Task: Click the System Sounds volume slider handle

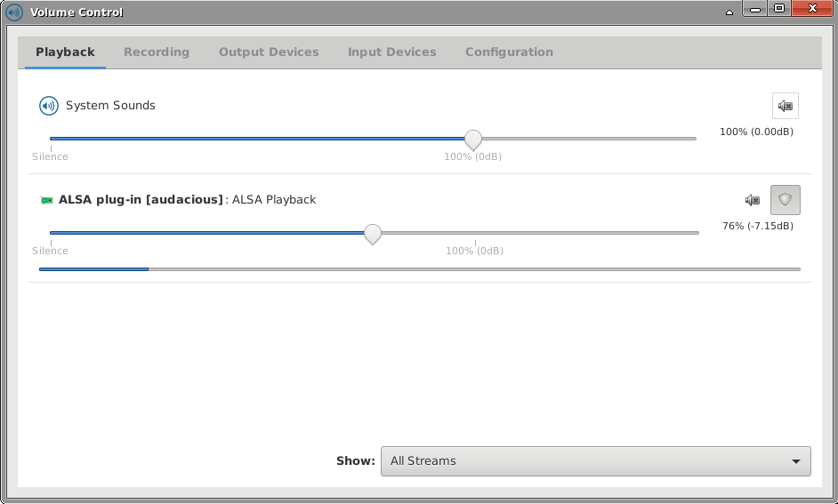Action: click(x=473, y=140)
